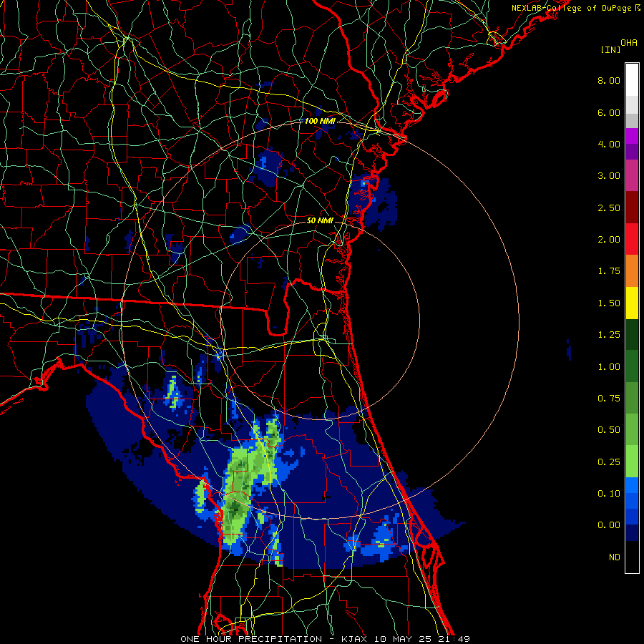Click the ONE HOUR PRECIPITATION title text
The height and width of the screenshot is (644, 644).
[251, 639]
